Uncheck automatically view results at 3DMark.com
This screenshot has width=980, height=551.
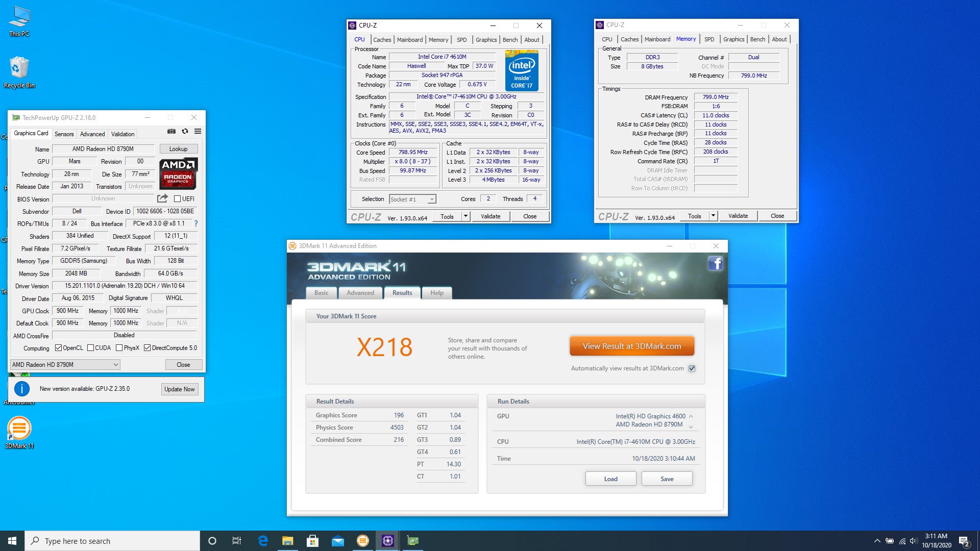click(692, 368)
